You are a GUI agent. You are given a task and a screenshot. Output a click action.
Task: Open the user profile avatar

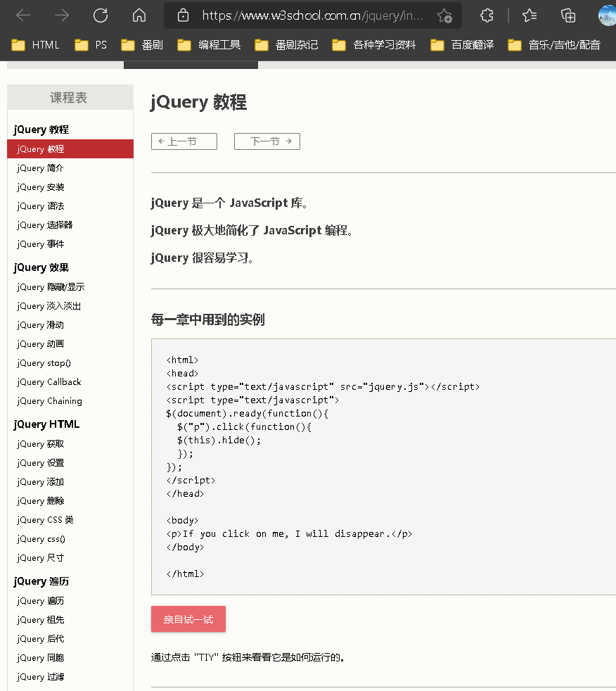tap(607, 15)
